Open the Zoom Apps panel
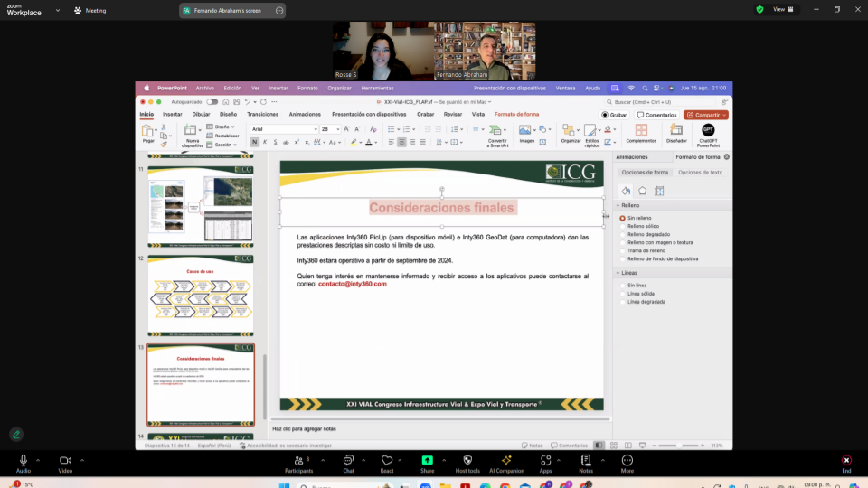 545,463
